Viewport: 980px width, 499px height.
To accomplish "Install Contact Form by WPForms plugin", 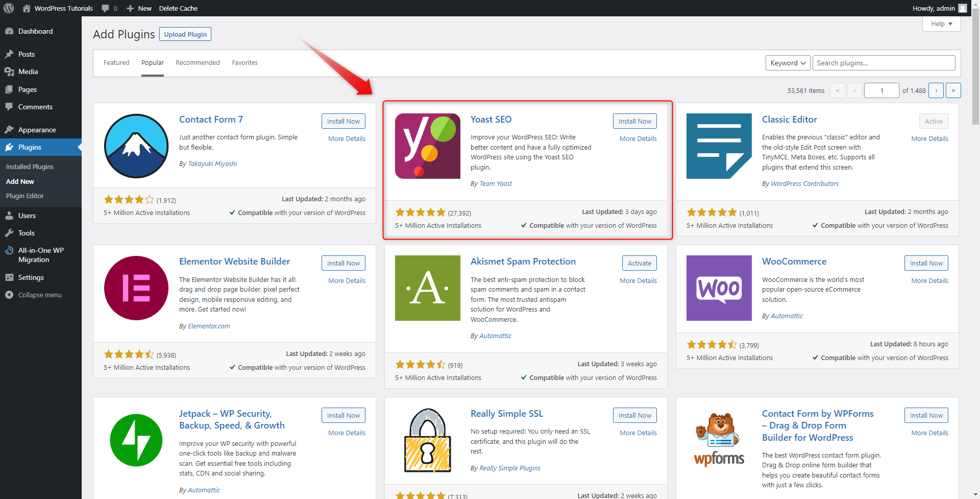I will tap(926, 415).
